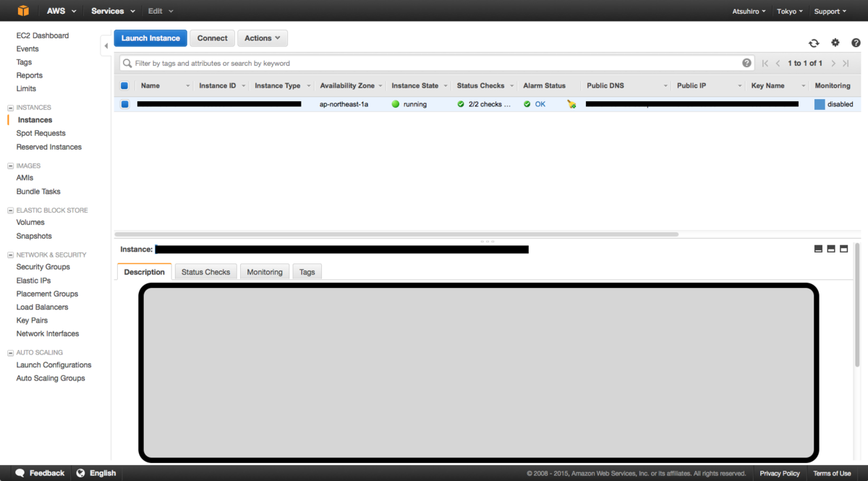868x481 pixels.
Task: Collapse the NETWORK & SECURITY section
Action: (11, 255)
